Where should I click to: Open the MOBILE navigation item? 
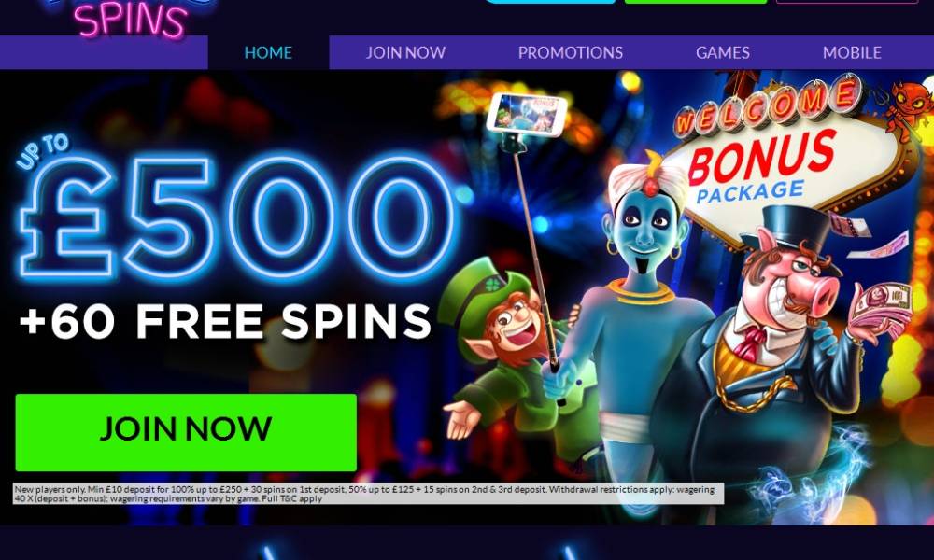click(852, 52)
